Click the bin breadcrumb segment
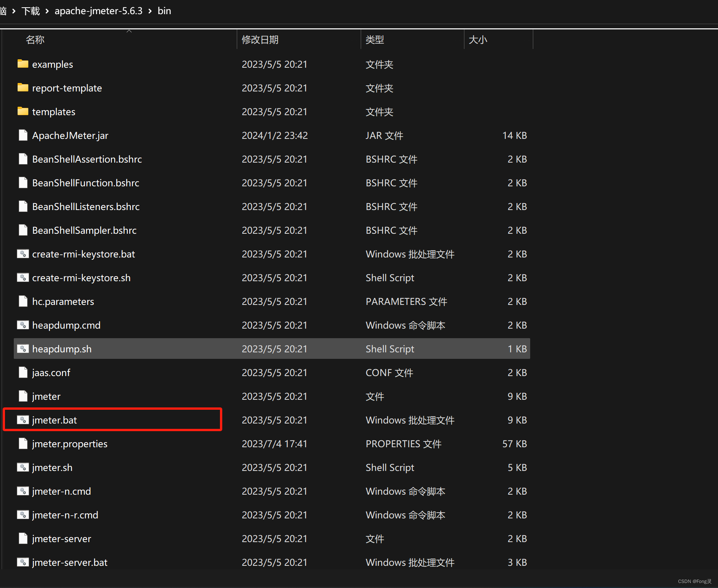Image resolution: width=718 pixels, height=588 pixels. [164, 11]
